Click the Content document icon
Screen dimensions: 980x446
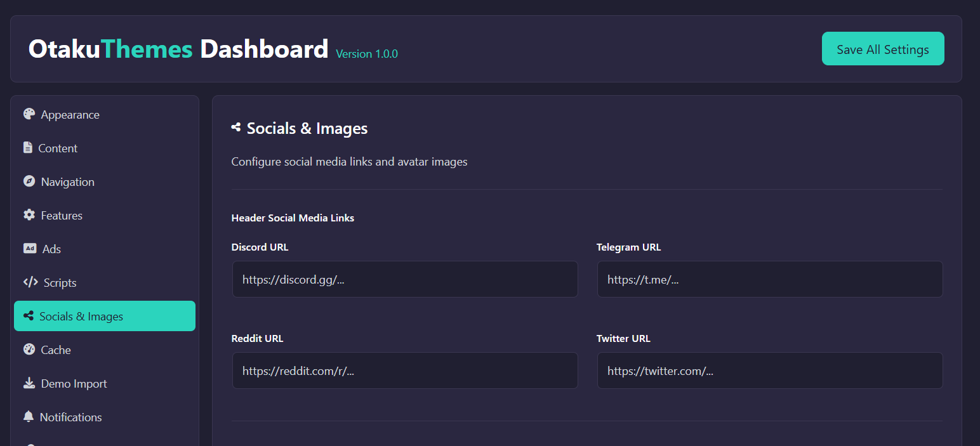(x=29, y=148)
